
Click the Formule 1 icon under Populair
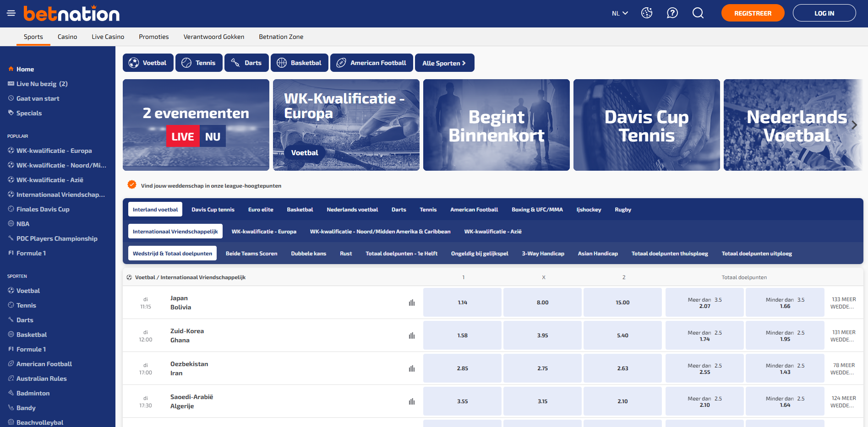(x=11, y=253)
